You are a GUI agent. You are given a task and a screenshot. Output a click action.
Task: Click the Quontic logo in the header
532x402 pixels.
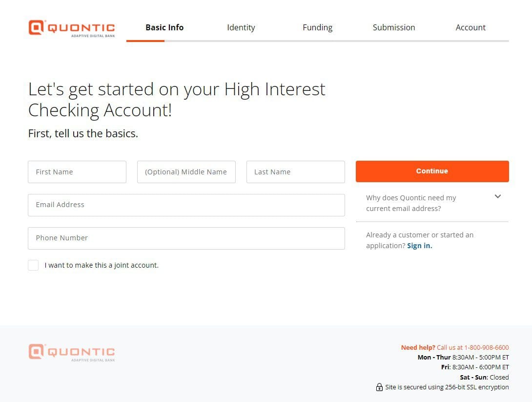coord(71,28)
